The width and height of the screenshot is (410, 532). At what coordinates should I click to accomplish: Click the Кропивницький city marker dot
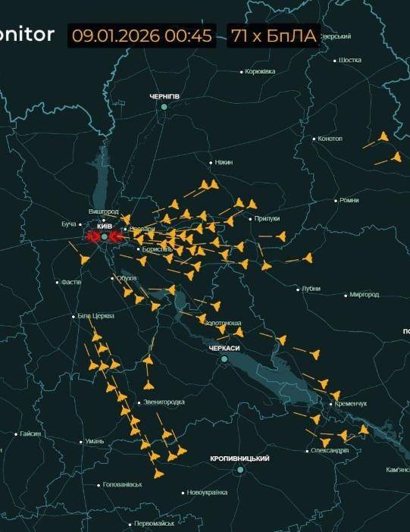coord(240,470)
